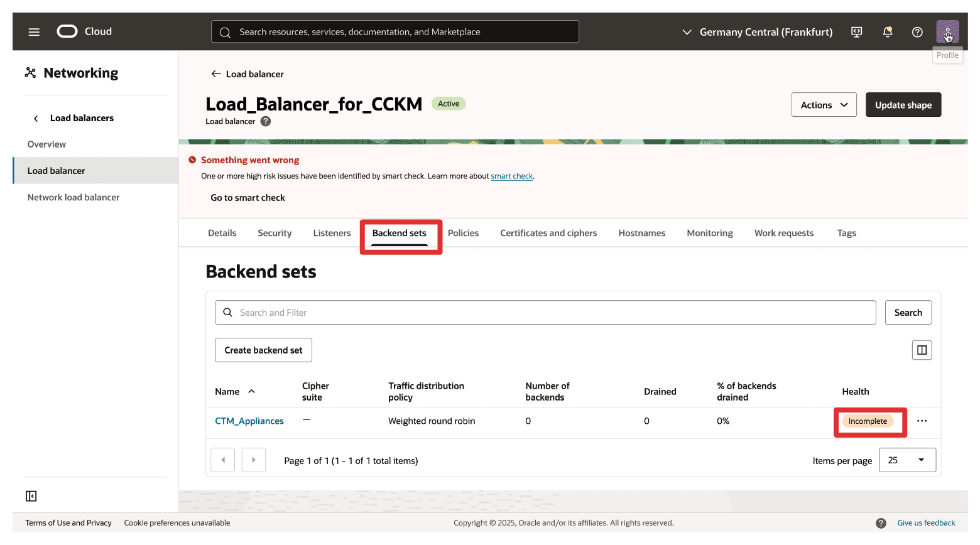Sort by Name column arrow
Viewport: 980px width, 545px height.
pyautogui.click(x=251, y=391)
